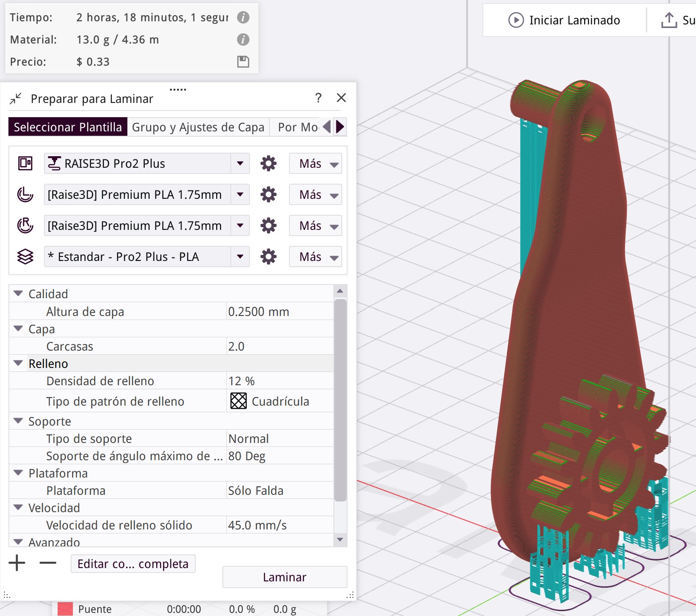Click the help question mark icon
696x616 pixels.
coord(318,98)
